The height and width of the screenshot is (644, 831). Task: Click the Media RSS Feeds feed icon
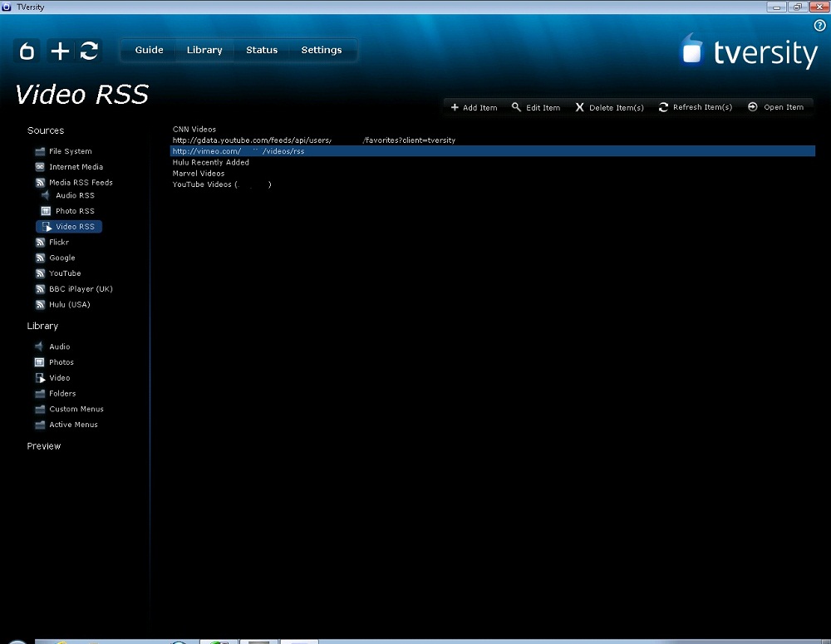(40, 183)
